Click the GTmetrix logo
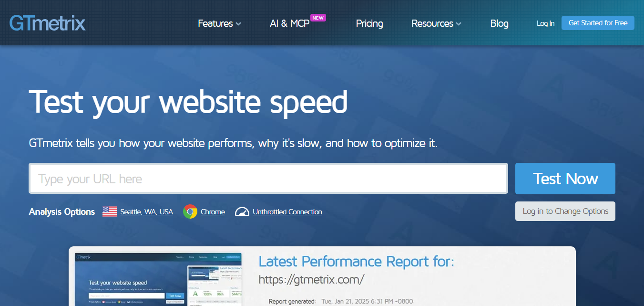This screenshot has width=644, height=306. pyautogui.click(x=47, y=23)
